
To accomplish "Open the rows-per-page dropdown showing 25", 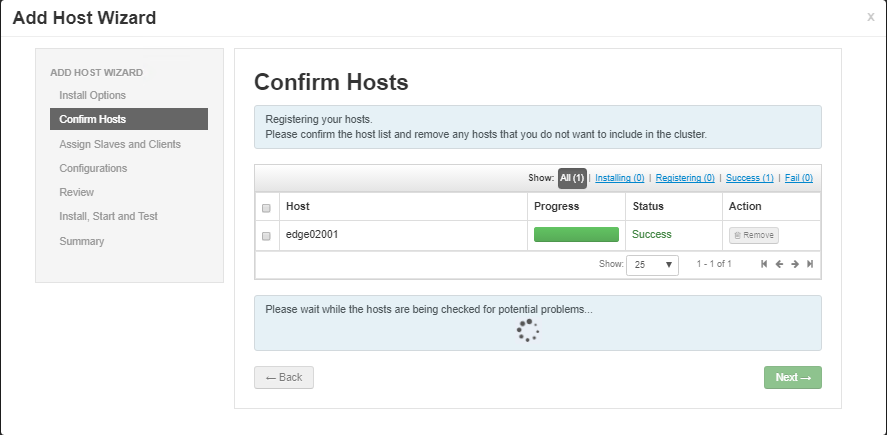I will tap(652, 265).
